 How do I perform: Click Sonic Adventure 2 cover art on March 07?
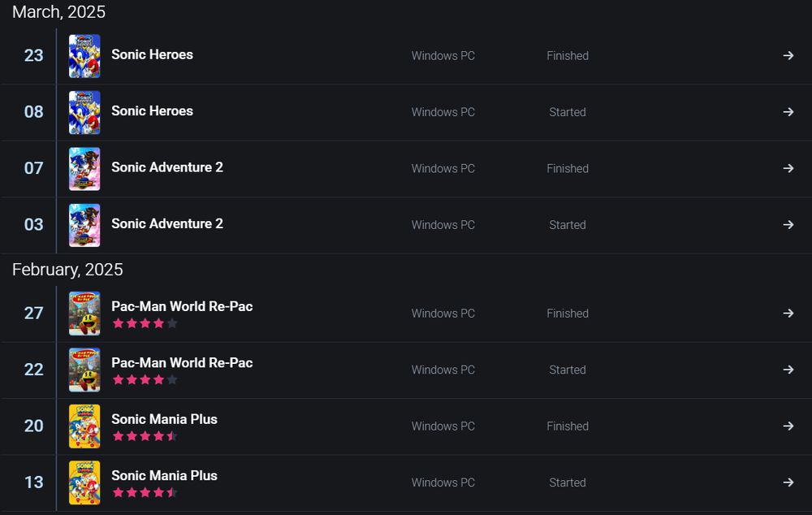tap(84, 169)
